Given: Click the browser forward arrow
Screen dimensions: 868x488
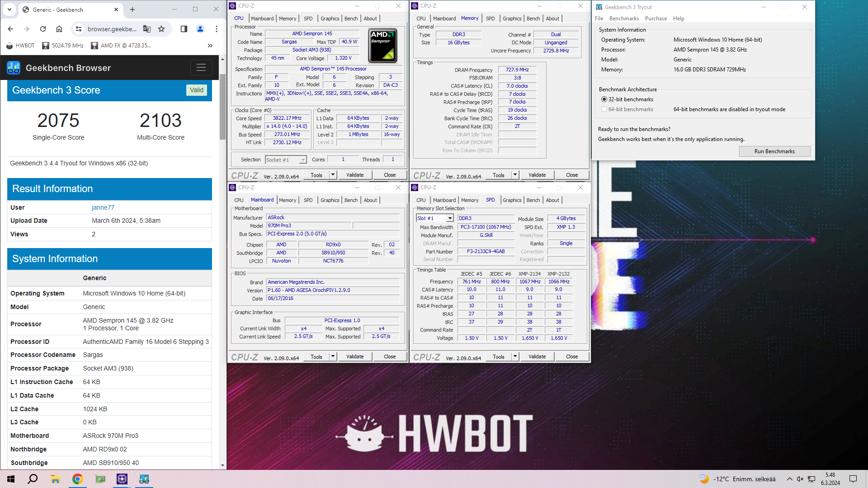Looking at the screenshot, I should (27, 29).
